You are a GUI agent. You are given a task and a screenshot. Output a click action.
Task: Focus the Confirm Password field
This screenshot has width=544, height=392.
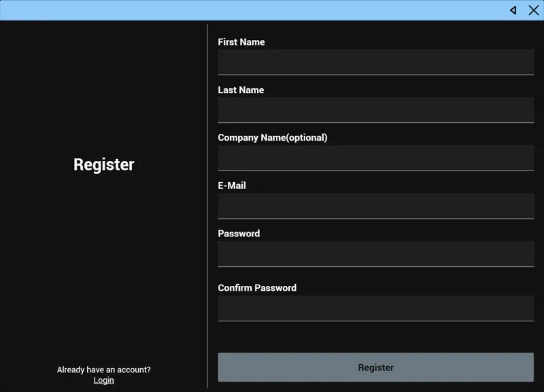(376, 308)
